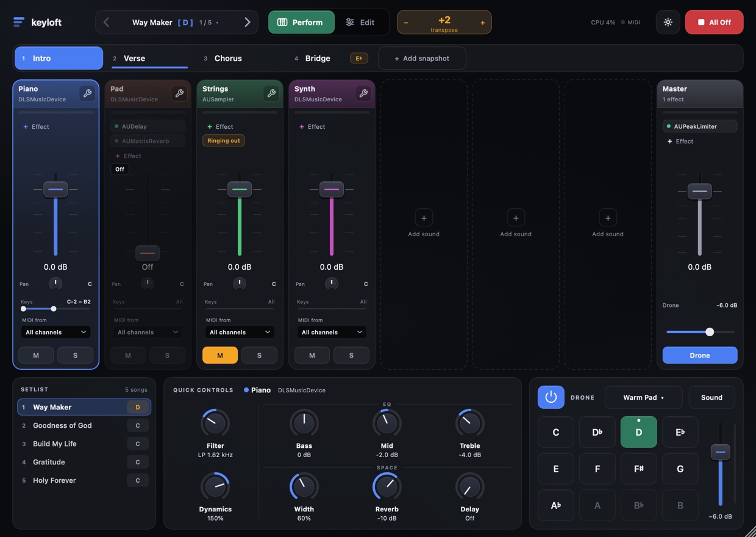
Task: Select drone note C
Action: pyautogui.click(x=555, y=432)
